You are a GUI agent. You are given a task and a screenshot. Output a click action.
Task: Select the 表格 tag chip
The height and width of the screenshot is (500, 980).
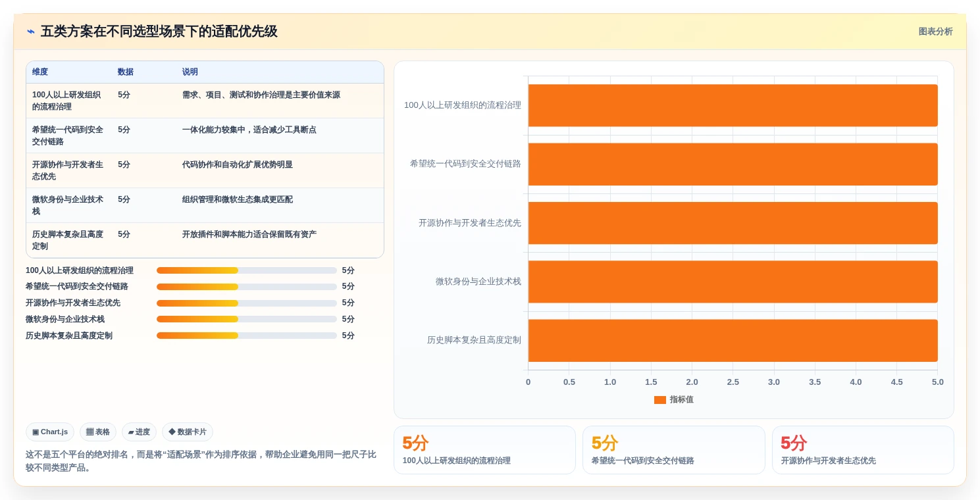[98, 432]
